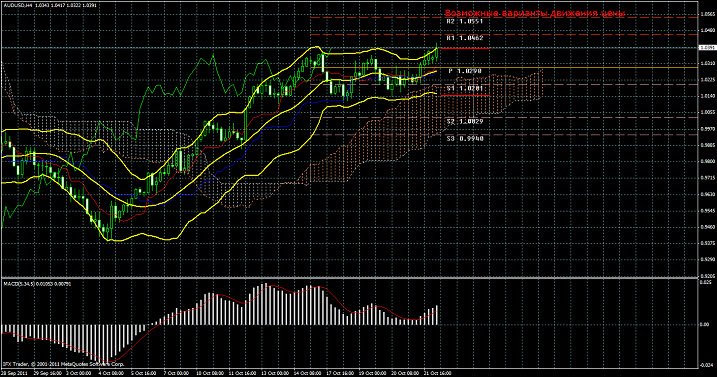Click the 19 Oct 00:00 time label

tap(372, 373)
